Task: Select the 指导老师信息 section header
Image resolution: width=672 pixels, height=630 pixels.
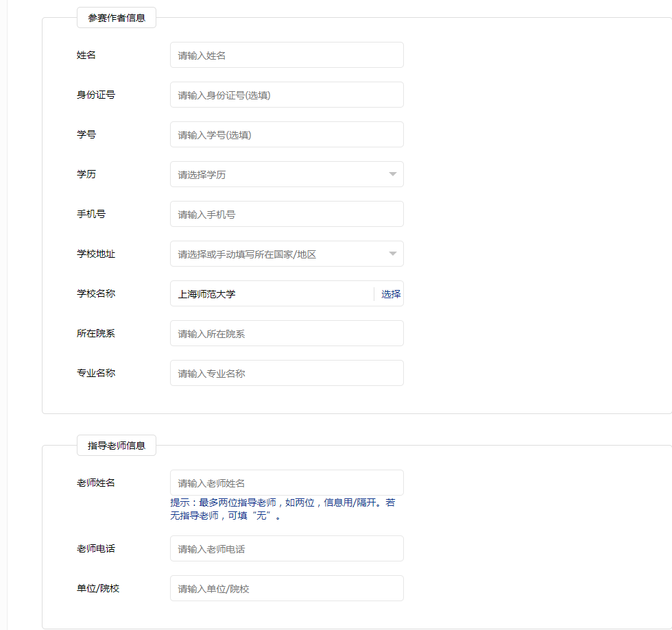Action: click(x=117, y=446)
